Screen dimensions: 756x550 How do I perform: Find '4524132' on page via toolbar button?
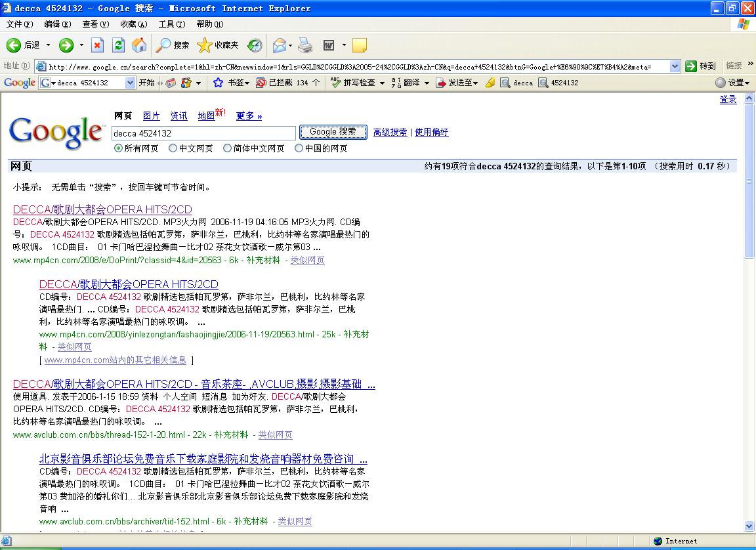pos(558,83)
